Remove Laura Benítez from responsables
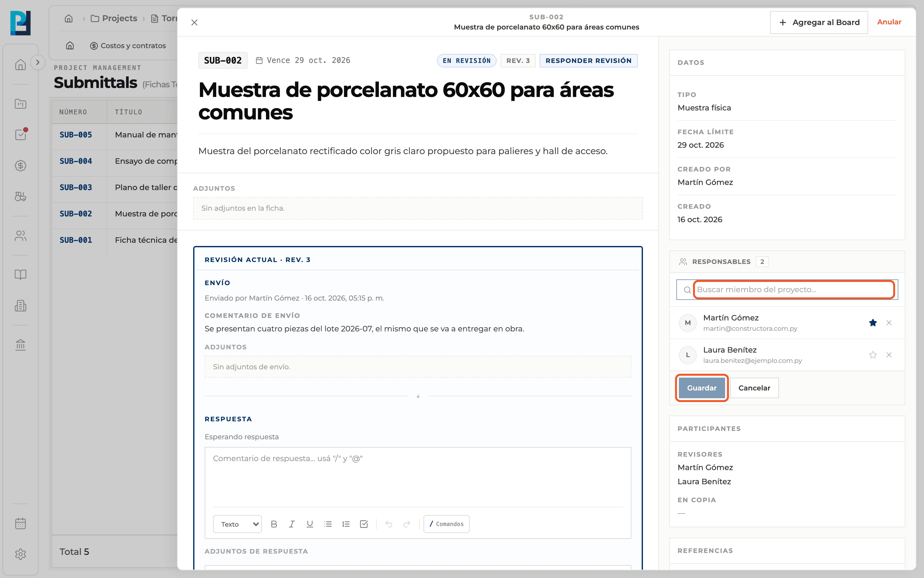924x578 pixels. tap(889, 355)
